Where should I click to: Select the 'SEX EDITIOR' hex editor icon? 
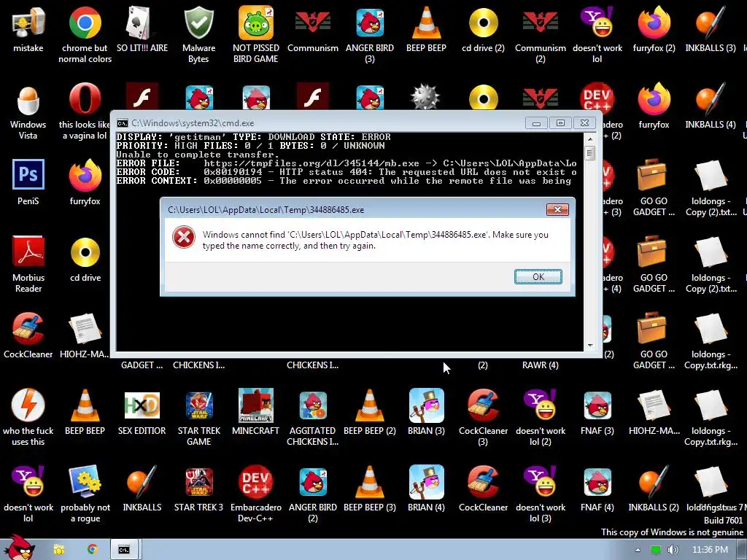click(x=142, y=413)
